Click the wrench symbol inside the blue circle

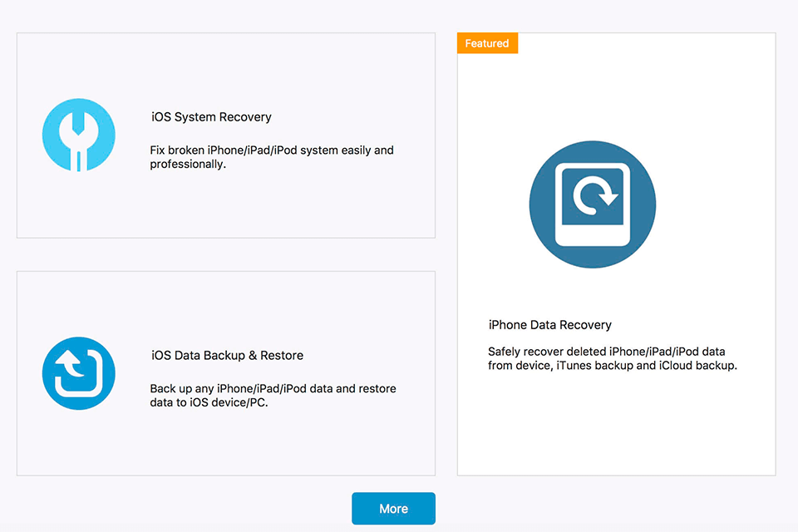[x=78, y=134]
